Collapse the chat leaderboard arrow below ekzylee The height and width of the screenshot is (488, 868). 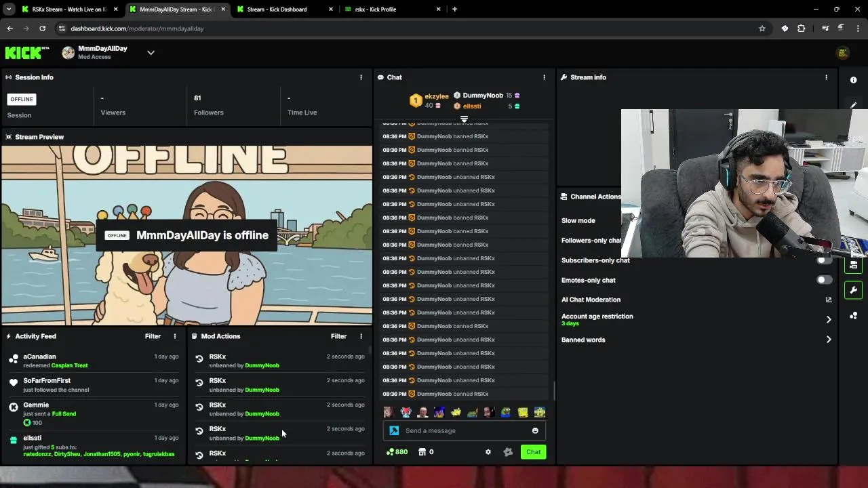[464, 119]
